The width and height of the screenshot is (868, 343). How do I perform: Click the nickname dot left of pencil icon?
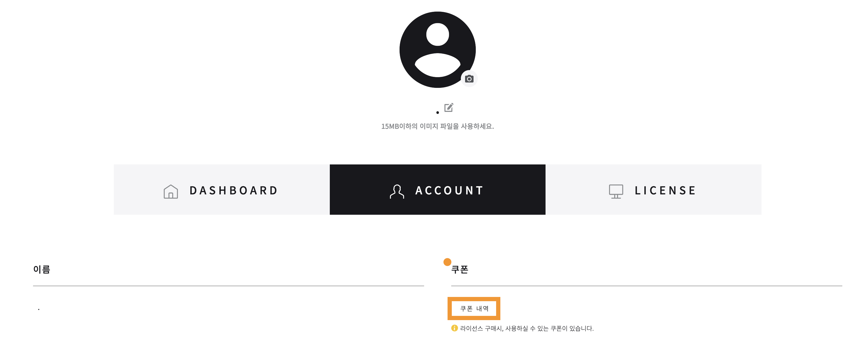[x=437, y=112]
